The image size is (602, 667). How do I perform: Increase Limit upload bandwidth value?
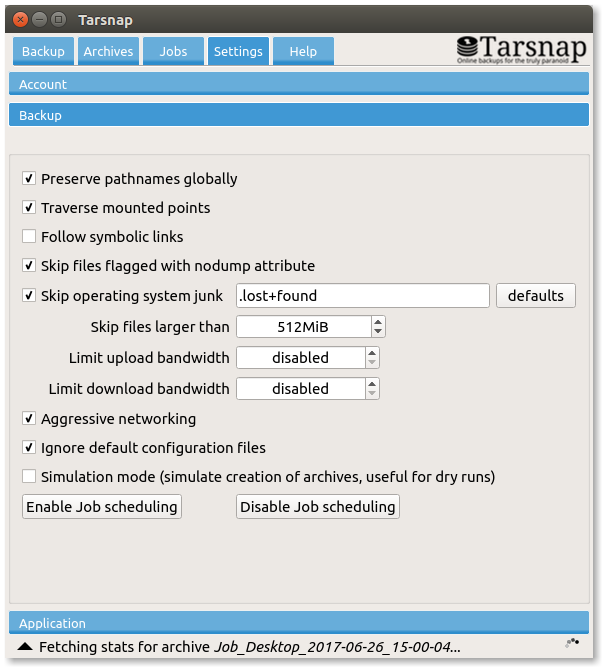pyautogui.click(x=372, y=353)
